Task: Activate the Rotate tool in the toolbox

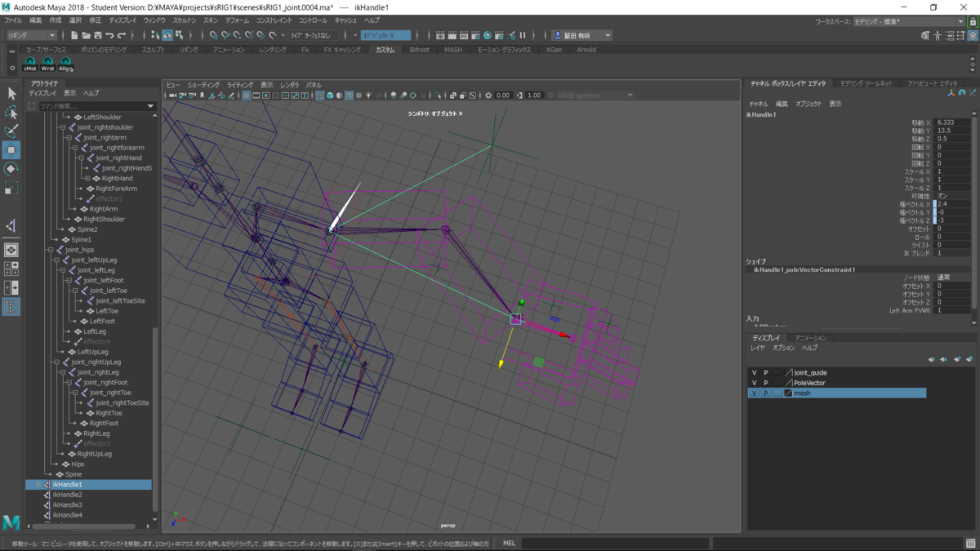Action: [x=11, y=169]
